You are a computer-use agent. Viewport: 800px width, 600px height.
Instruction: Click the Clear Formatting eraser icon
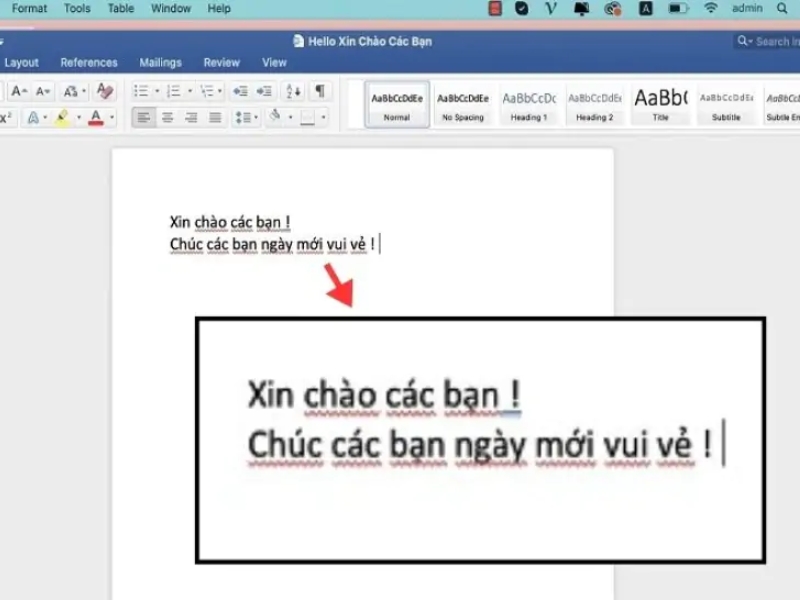(x=105, y=91)
